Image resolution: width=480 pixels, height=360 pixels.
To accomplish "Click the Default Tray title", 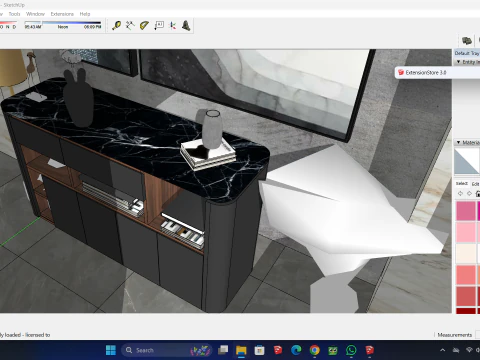I will pos(467,53).
